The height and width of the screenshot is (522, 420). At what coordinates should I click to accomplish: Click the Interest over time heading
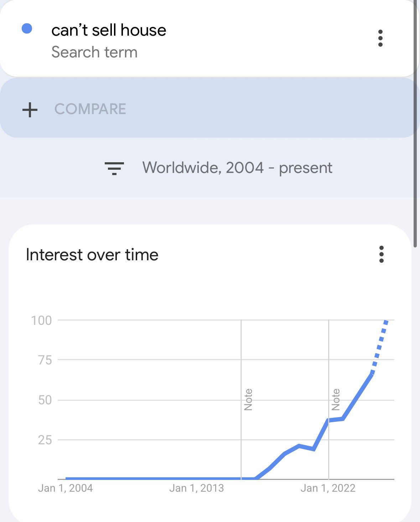coord(92,255)
